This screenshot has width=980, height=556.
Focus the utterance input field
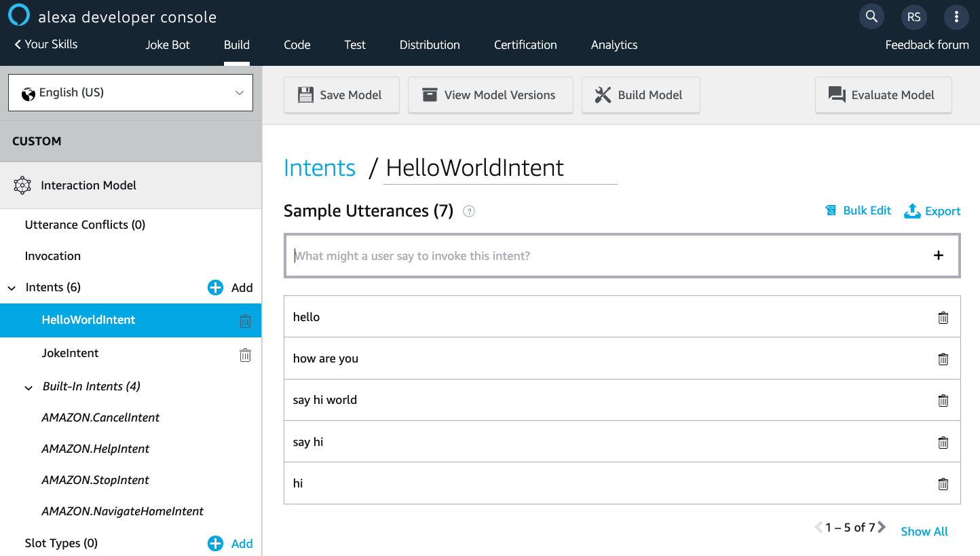click(611, 255)
